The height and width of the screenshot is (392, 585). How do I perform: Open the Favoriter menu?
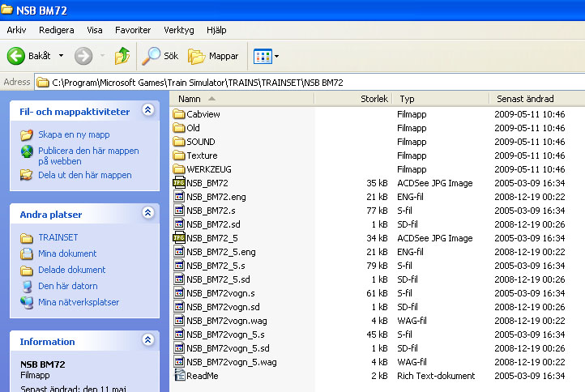click(133, 30)
